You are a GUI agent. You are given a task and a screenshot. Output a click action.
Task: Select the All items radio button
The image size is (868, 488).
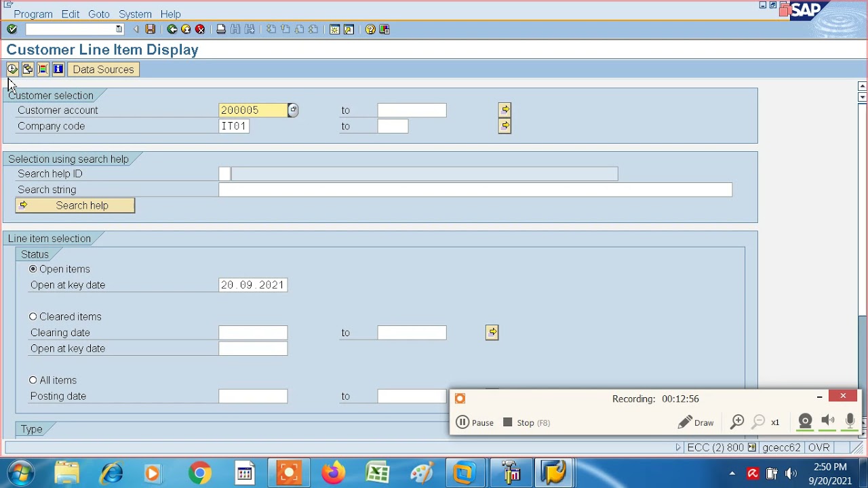click(33, 380)
